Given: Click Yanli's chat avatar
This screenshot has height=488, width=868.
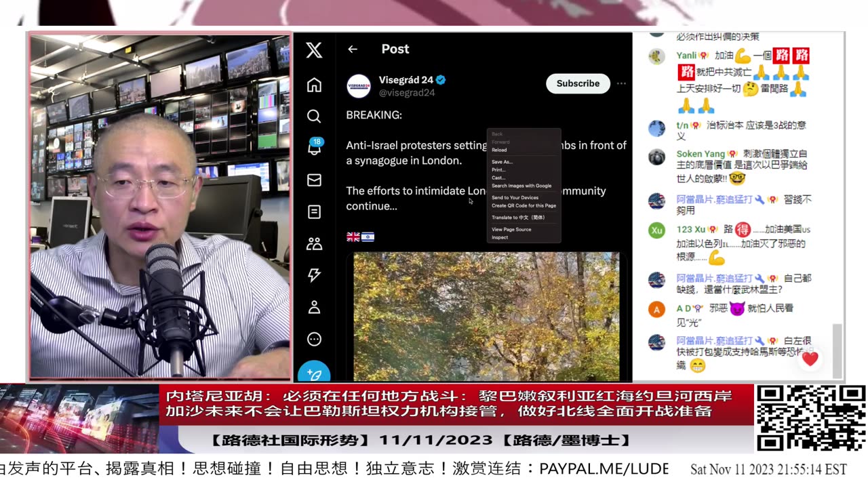Looking at the screenshot, I should pyautogui.click(x=656, y=56).
